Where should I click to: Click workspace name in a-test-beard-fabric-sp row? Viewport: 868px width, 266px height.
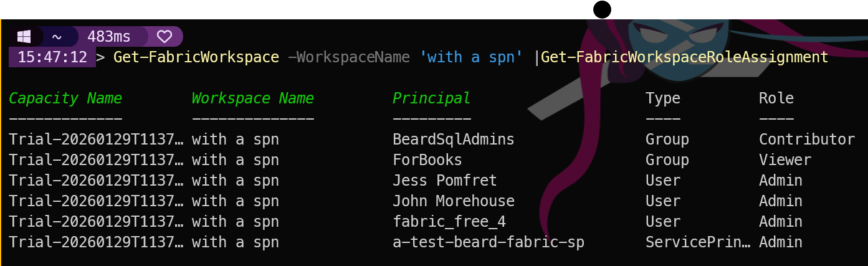[236, 242]
